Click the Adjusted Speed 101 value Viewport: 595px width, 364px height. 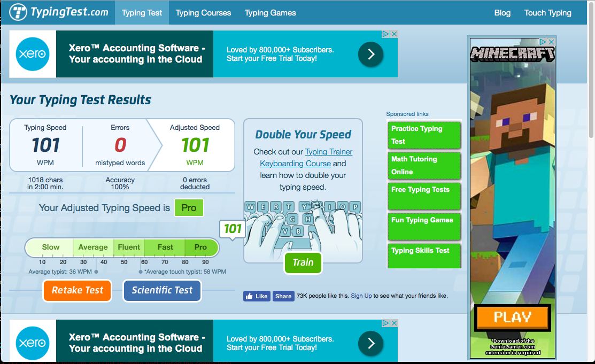[x=195, y=145]
